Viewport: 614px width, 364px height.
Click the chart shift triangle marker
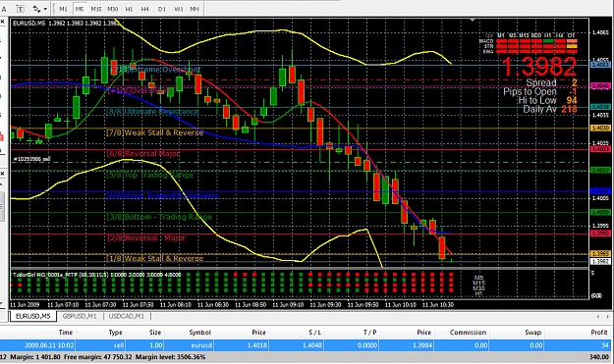click(473, 20)
